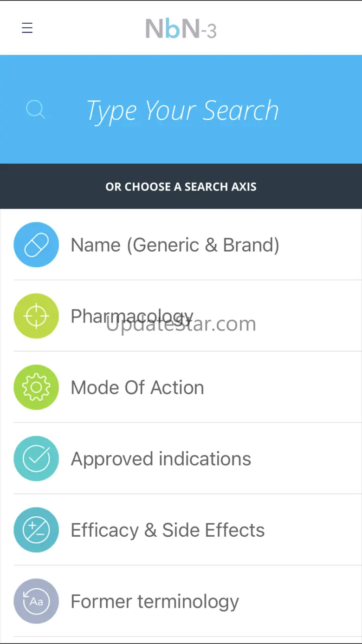Open the hamburger menu

click(27, 28)
